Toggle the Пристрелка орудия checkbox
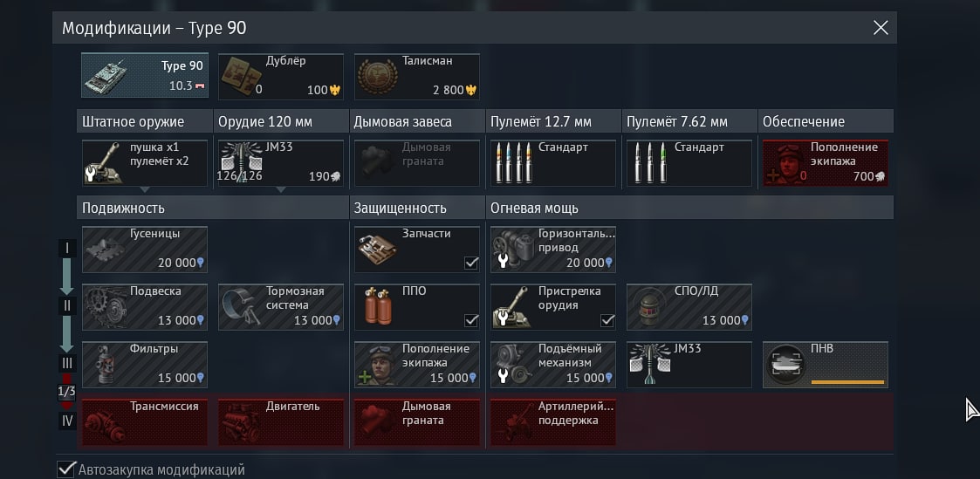This screenshot has height=479, width=980. (x=607, y=320)
